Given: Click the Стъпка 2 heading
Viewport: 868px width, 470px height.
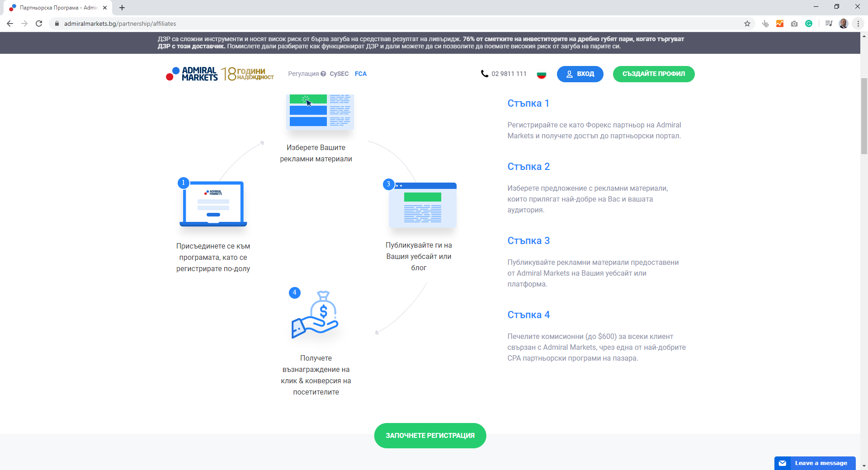Looking at the screenshot, I should (528, 167).
